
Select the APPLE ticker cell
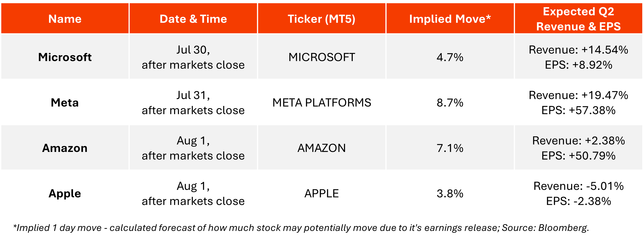point(322,193)
